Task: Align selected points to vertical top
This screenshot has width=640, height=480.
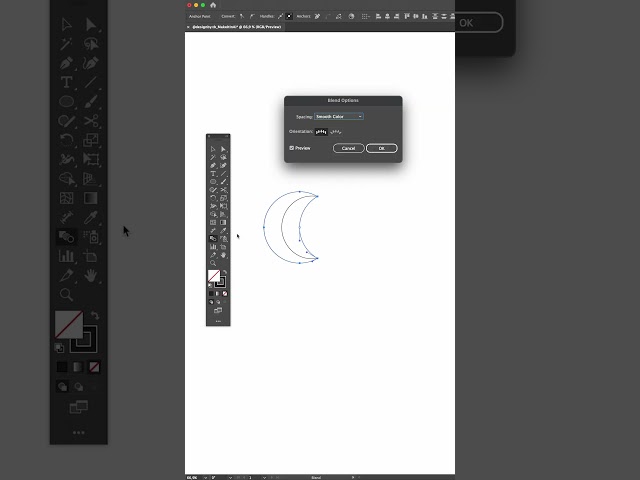Action: (407, 16)
